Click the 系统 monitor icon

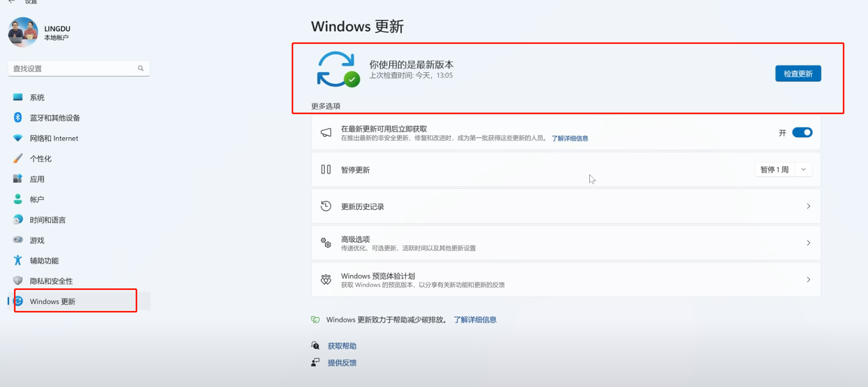point(18,98)
